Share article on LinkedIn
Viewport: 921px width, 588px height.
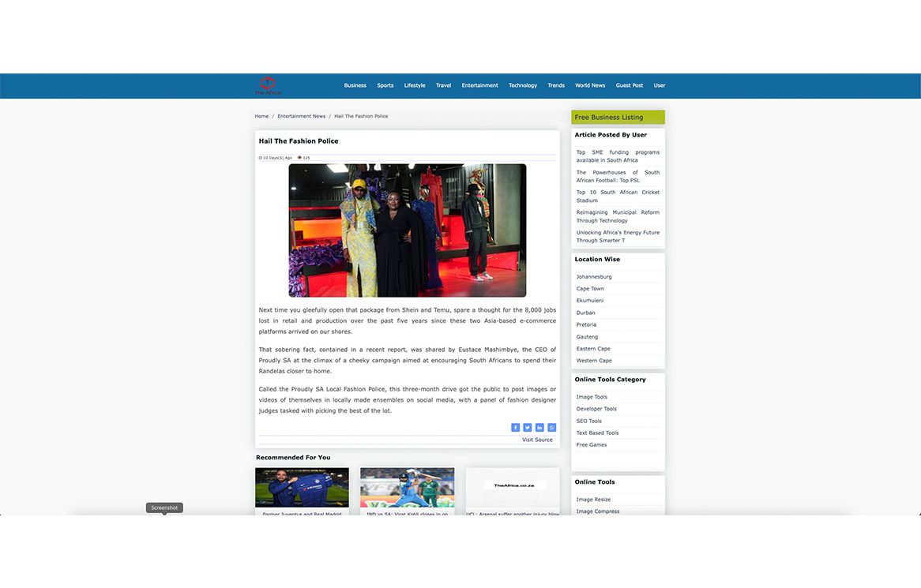click(539, 428)
